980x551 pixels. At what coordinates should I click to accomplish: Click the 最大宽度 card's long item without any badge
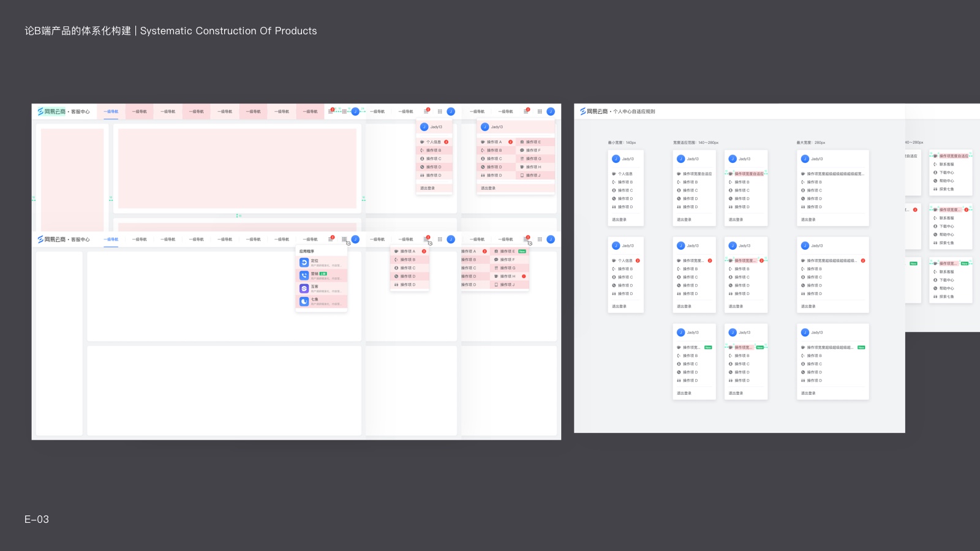(x=832, y=174)
